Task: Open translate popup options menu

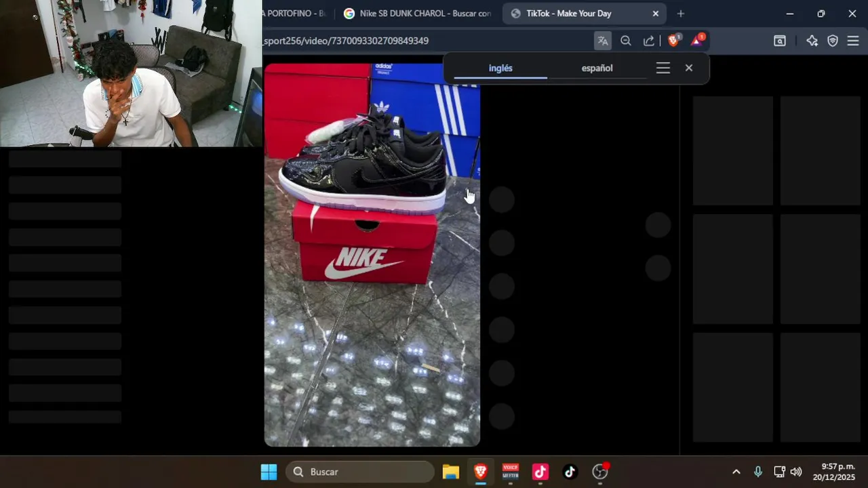Action: pos(663,68)
